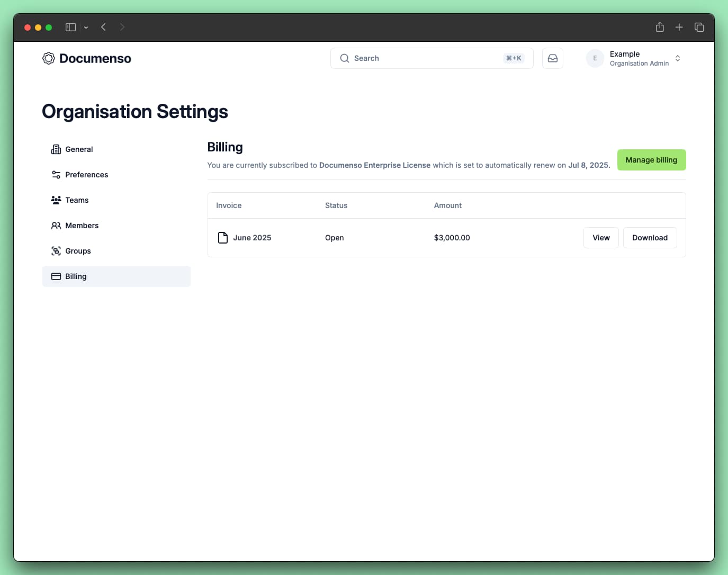728x575 pixels.
Task: Click the Documenso logo icon
Action: click(49, 58)
